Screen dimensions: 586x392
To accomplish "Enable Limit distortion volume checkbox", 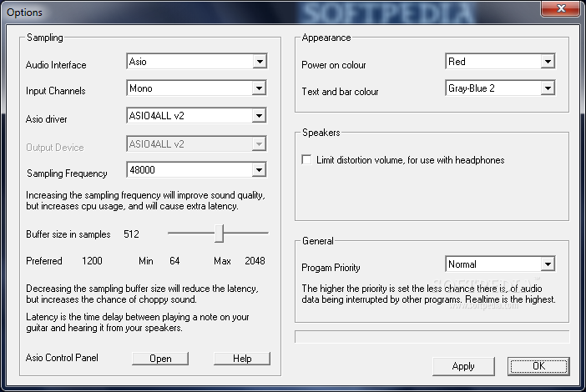I will 307,160.
